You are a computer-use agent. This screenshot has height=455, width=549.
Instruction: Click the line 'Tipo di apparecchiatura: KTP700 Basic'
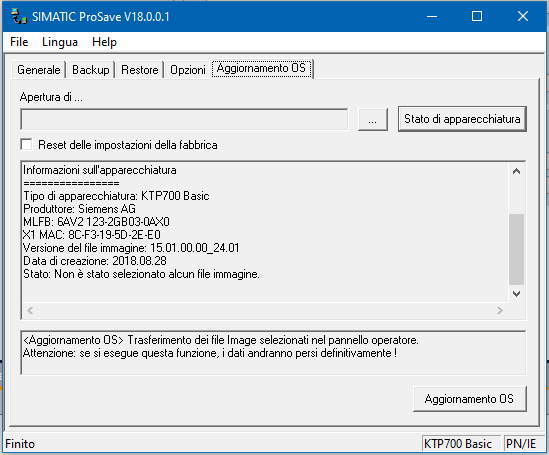coord(116,196)
